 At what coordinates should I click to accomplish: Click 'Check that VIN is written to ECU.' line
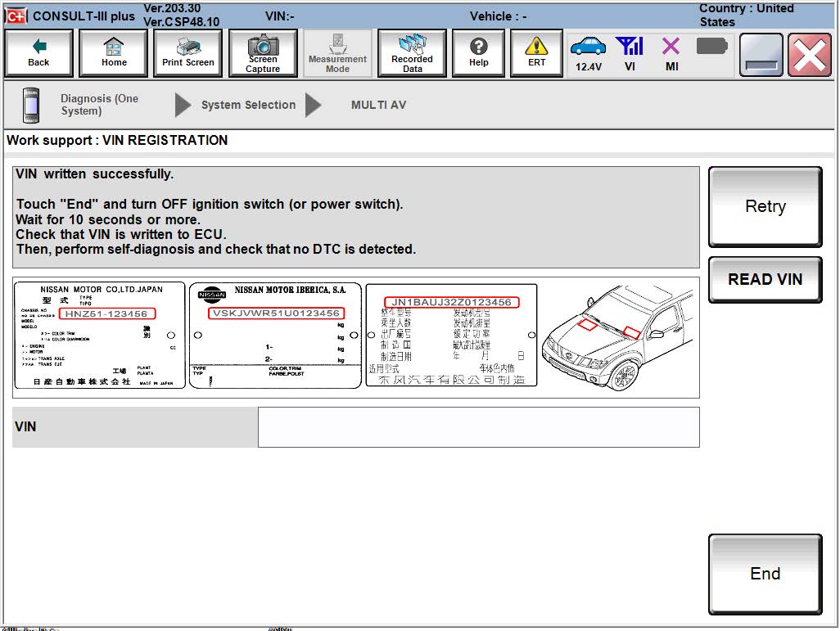click(x=121, y=235)
